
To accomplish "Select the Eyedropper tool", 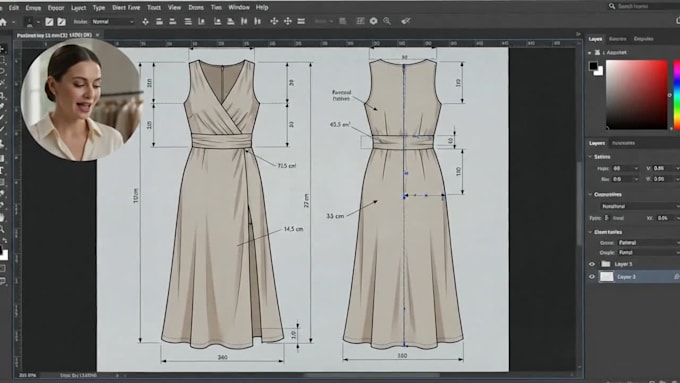I will 2,106.
